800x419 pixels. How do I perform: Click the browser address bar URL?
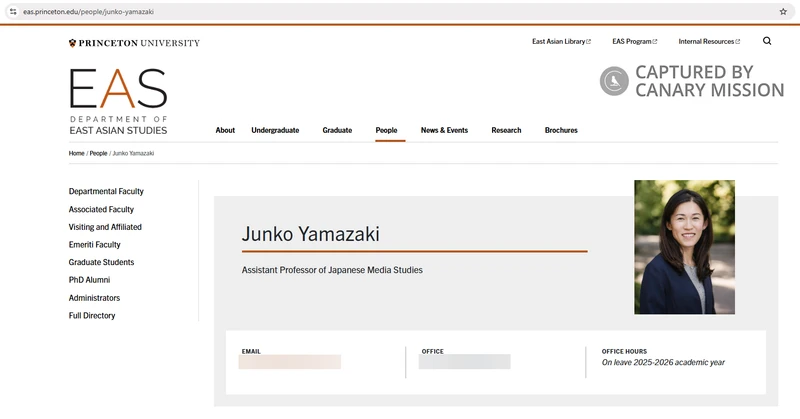click(88, 12)
